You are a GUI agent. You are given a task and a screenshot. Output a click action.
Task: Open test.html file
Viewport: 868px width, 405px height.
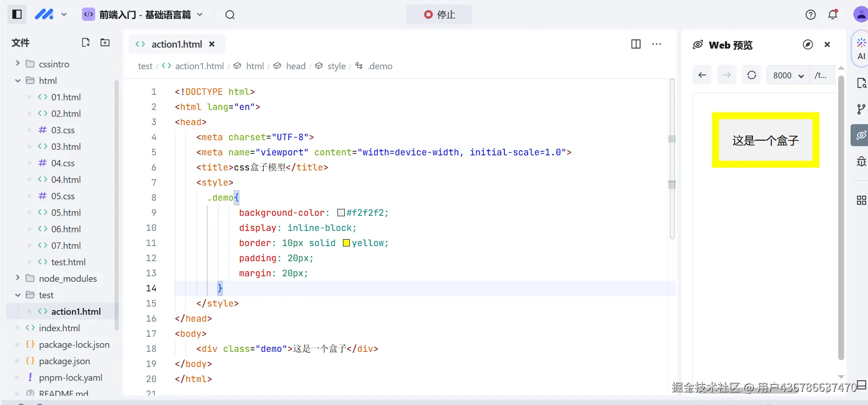coord(68,262)
